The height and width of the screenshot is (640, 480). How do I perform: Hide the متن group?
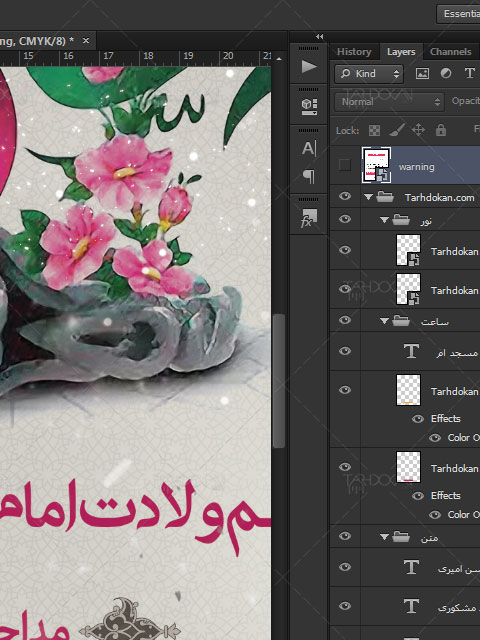(x=345, y=536)
